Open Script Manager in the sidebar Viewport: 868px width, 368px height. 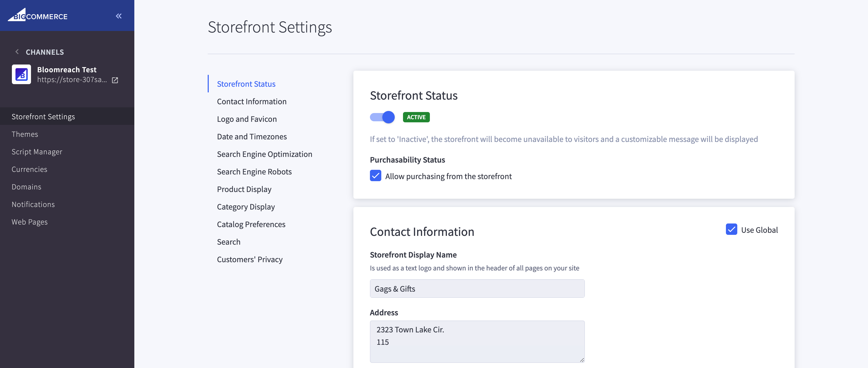pos(37,151)
